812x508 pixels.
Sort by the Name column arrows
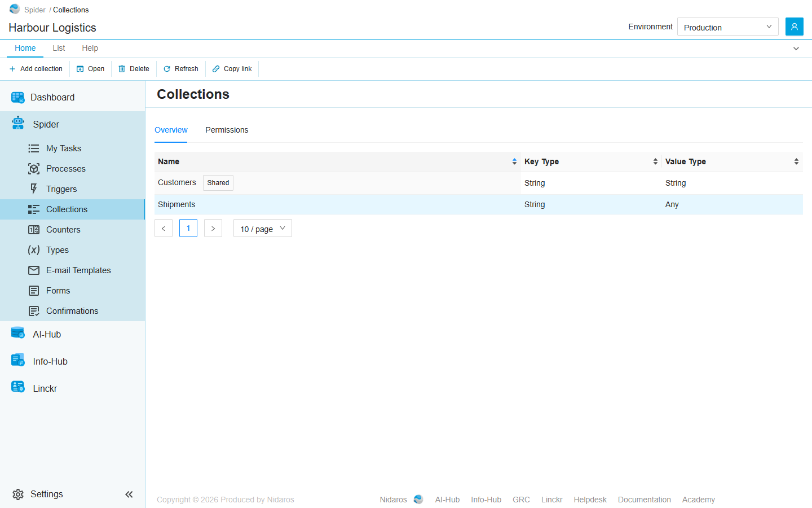click(x=514, y=161)
